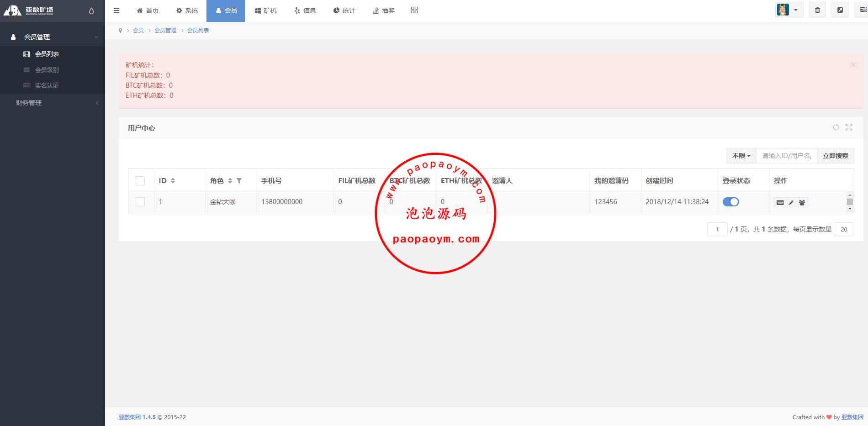Click the filter funnel icon beside 角色

click(x=239, y=181)
